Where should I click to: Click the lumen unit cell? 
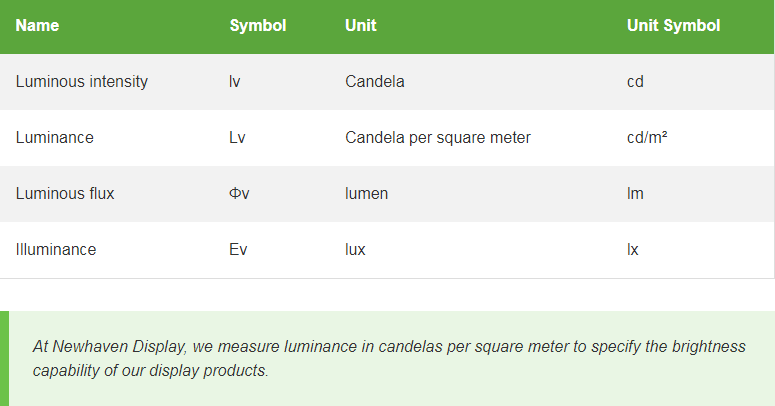tap(366, 193)
